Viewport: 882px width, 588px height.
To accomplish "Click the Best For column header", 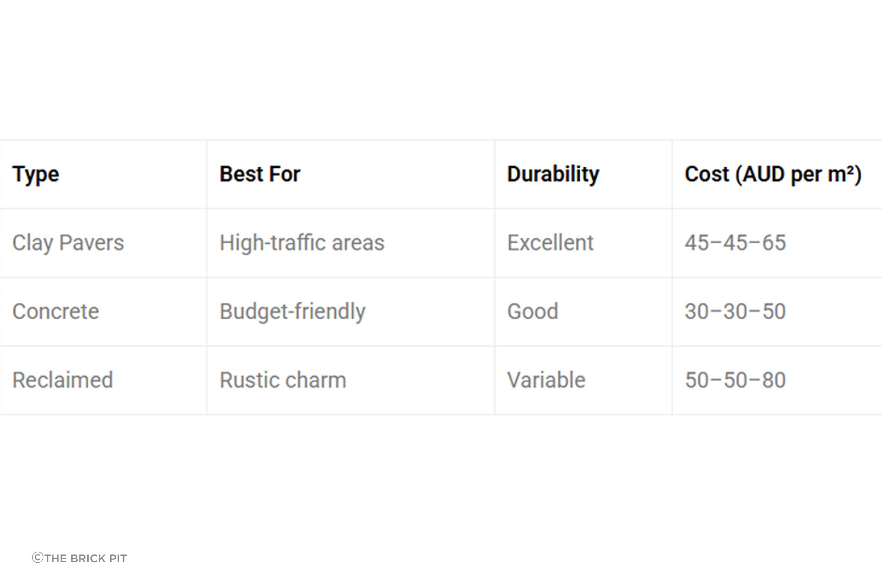I will pos(260,174).
